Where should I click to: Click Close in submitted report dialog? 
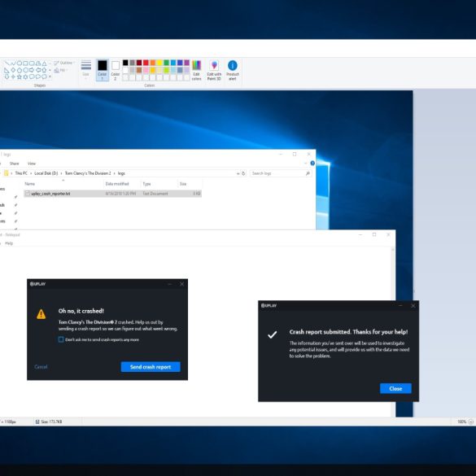[x=395, y=388]
